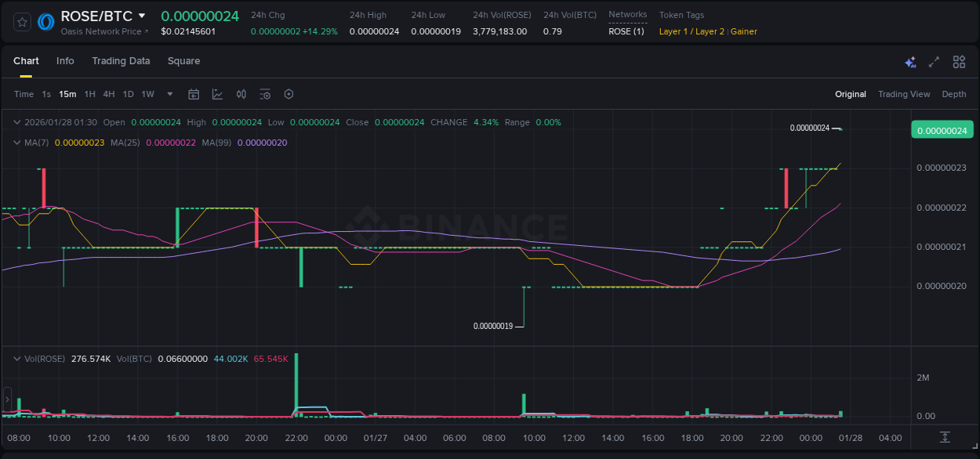980x459 pixels.
Task: Open the chart preferences hexagon icon
Action: [289, 94]
